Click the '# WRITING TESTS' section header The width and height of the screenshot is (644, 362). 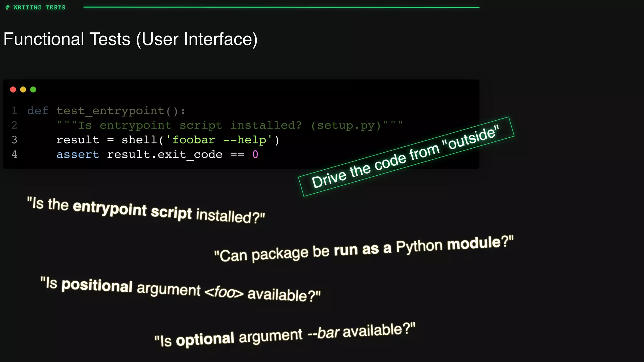35,7
